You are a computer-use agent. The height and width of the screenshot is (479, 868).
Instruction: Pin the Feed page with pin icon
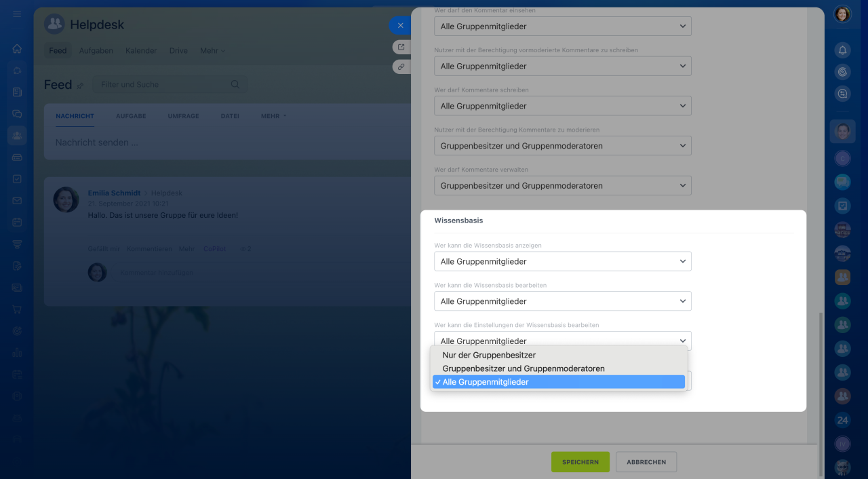(x=80, y=86)
